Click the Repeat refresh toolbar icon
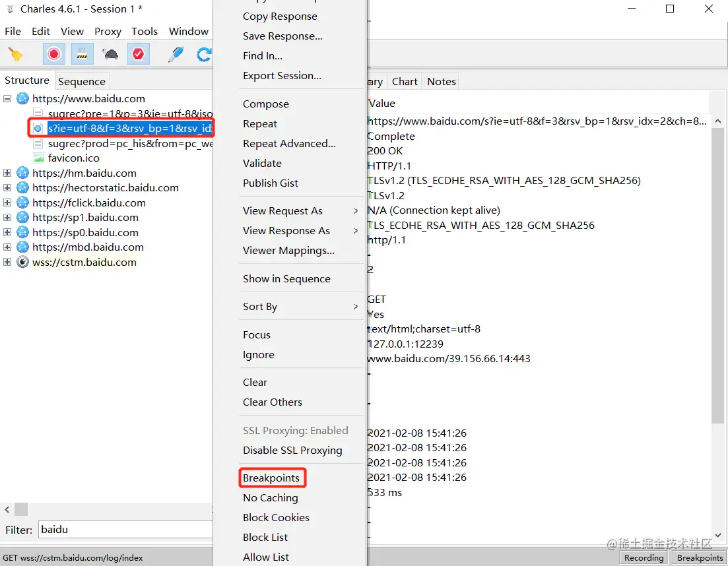 205,54
